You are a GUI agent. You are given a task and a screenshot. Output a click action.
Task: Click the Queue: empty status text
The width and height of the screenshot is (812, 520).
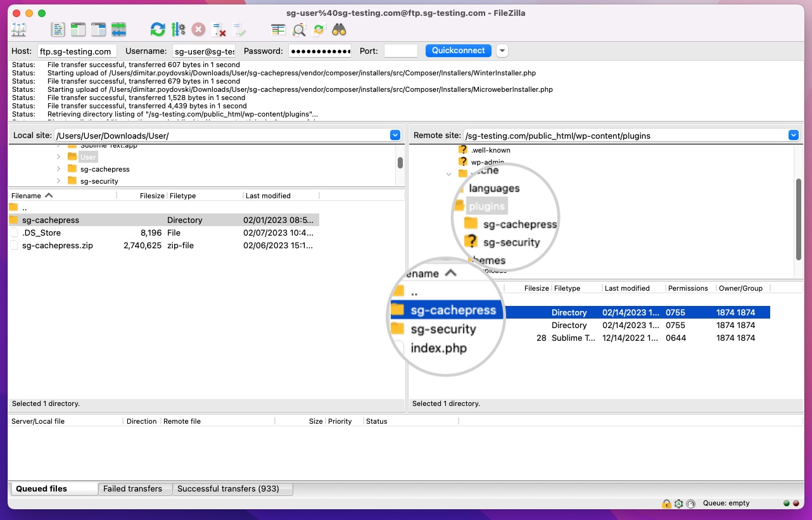pyautogui.click(x=726, y=504)
